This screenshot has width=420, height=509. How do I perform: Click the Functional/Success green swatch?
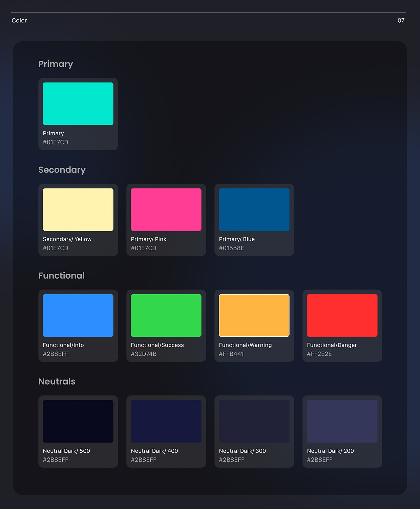(166, 315)
